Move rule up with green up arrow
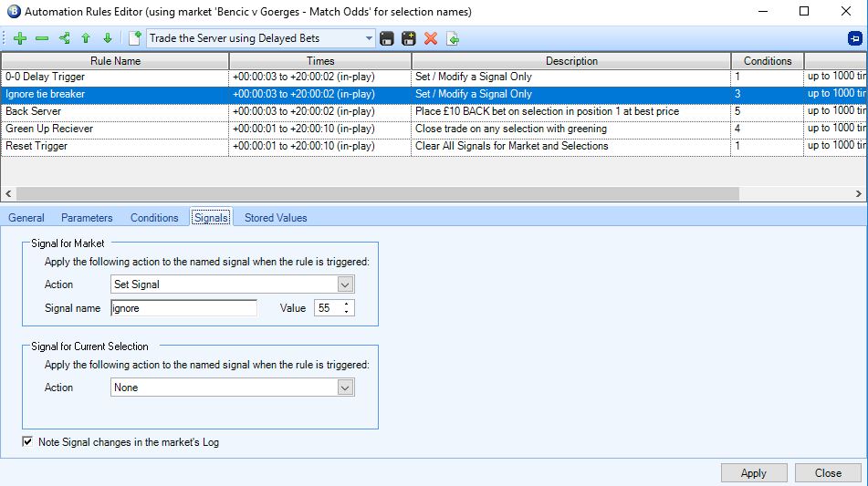Image resolution: width=868 pixels, height=486 pixels. point(86,38)
